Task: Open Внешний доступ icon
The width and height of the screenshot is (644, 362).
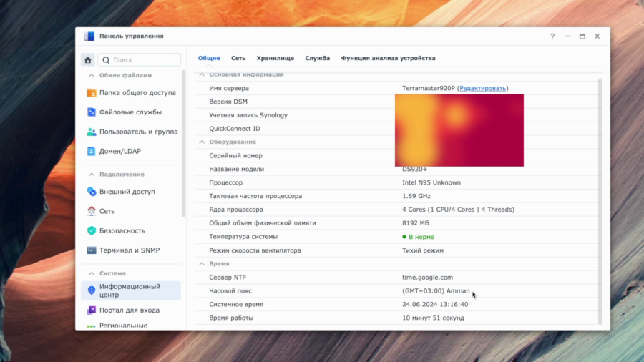Action: [91, 192]
